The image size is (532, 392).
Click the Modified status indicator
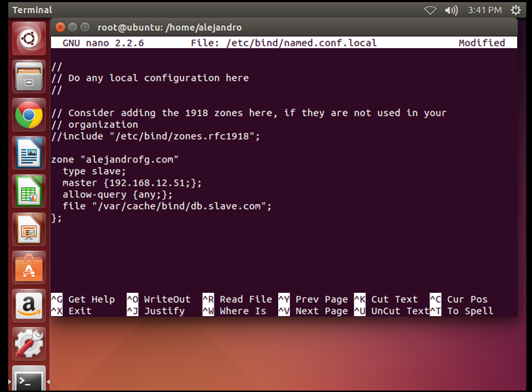[482, 43]
